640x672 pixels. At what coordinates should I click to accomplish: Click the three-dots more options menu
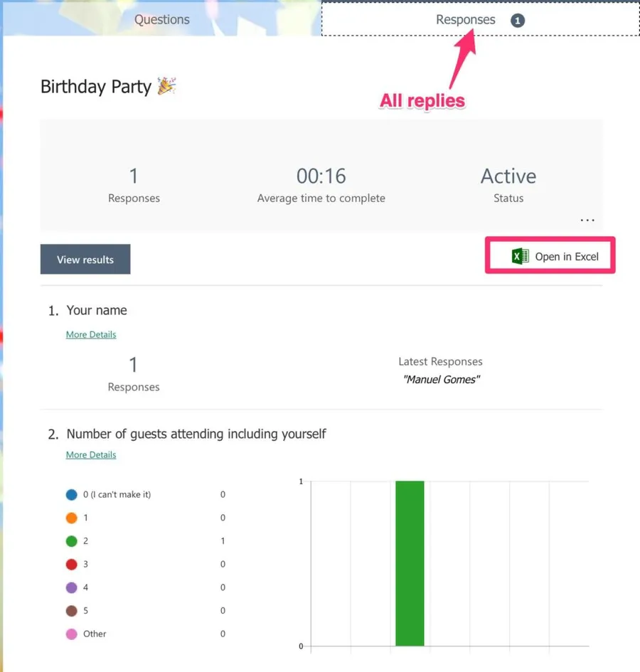tap(587, 220)
